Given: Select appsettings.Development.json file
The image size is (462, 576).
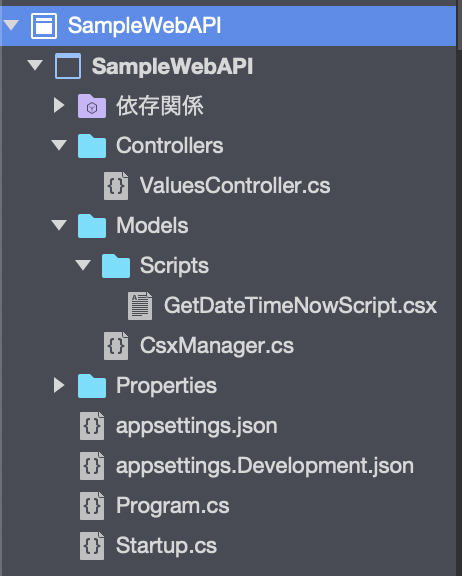Looking at the screenshot, I should [264, 466].
